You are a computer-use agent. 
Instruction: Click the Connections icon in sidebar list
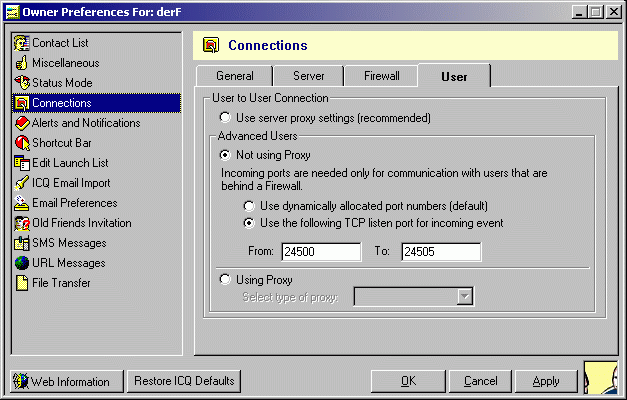click(x=22, y=103)
